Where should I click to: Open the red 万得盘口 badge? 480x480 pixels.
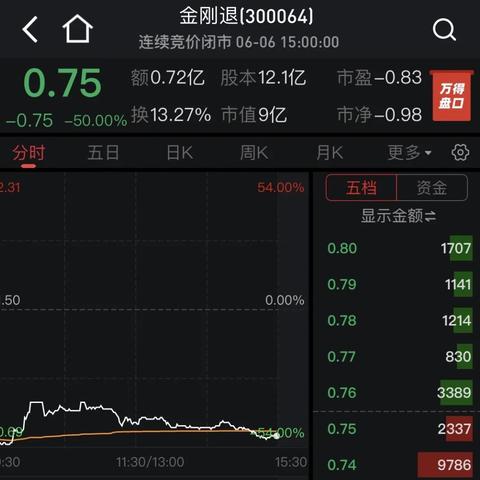click(451, 96)
